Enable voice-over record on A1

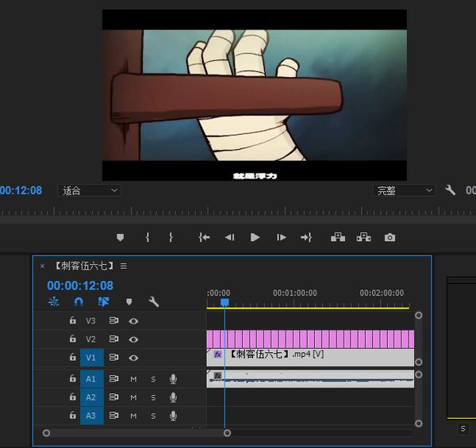(173, 379)
